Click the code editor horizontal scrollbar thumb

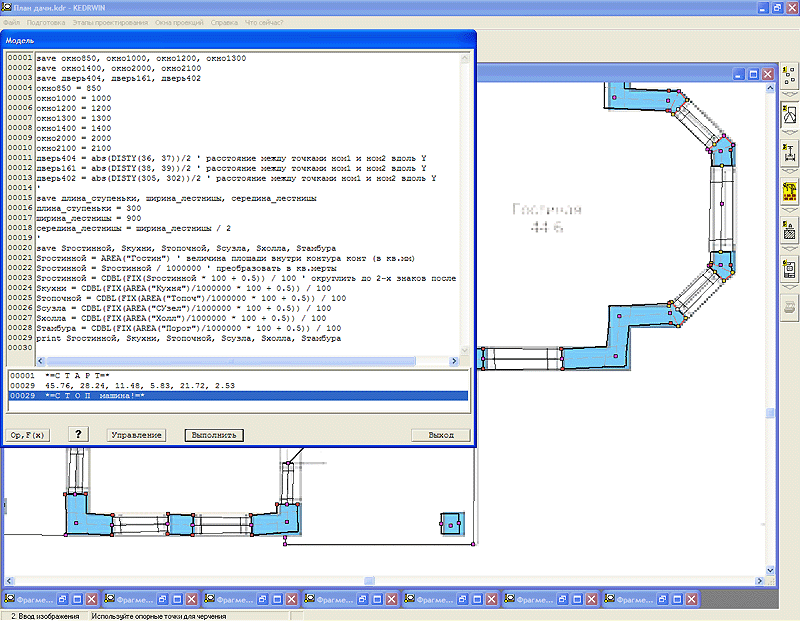pyautogui.click(x=231, y=361)
